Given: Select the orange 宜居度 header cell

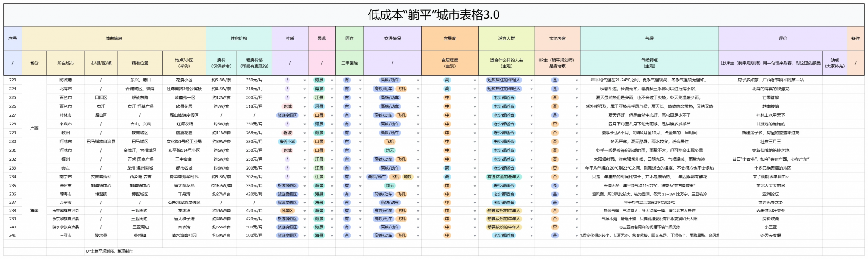Looking at the screenshot, I should click(x=449, y=39).
